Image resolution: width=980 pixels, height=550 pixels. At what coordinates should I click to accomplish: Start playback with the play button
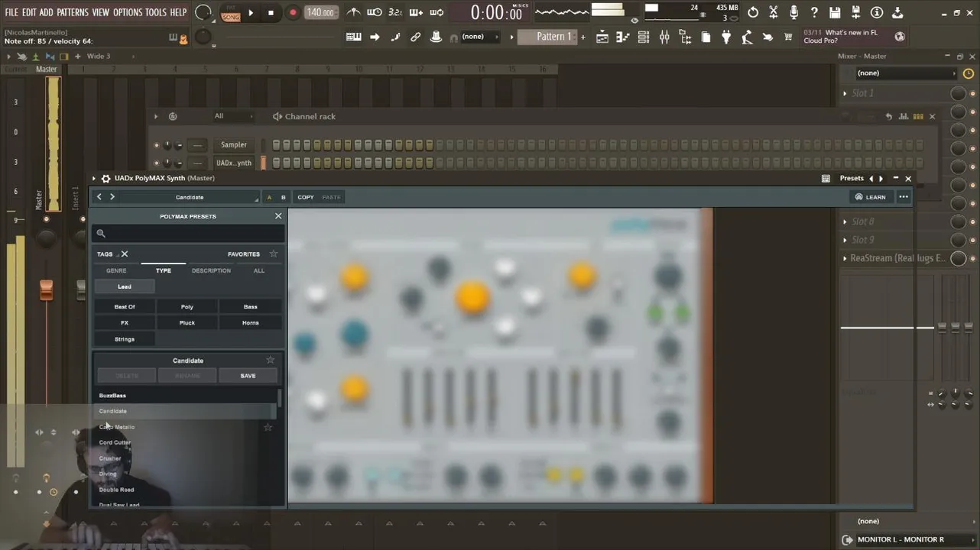point(251,12)
